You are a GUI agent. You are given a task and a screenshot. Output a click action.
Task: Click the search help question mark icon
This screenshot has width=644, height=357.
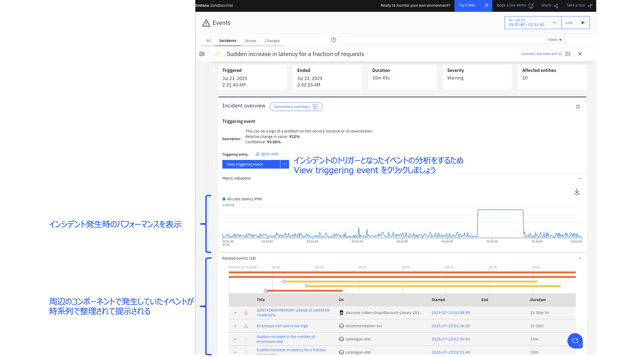(x=333, y=40)
